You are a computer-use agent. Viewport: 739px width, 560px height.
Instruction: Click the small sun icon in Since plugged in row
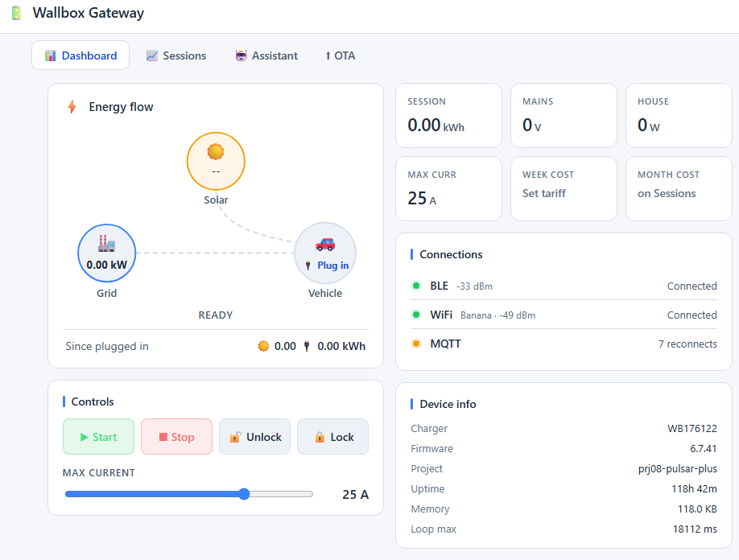pos(263,346)
